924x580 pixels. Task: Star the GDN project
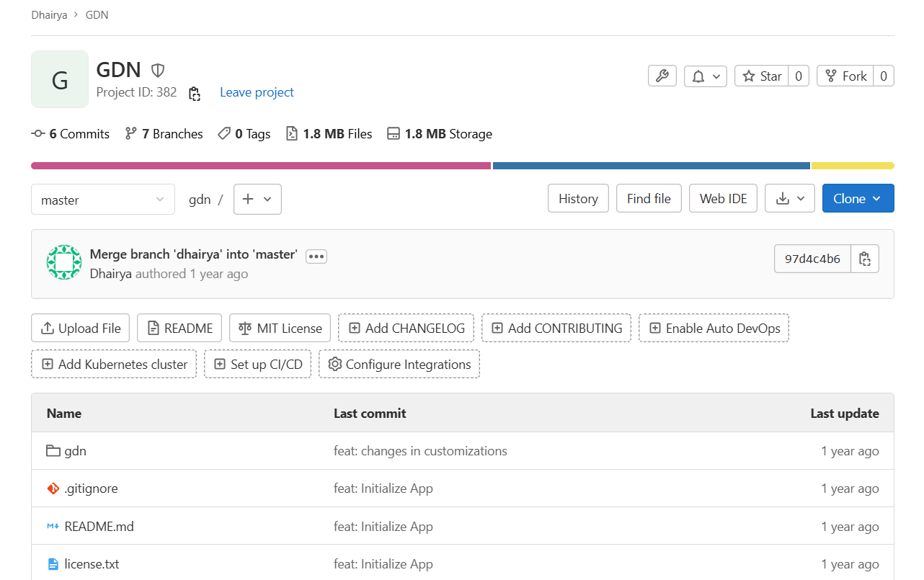point(762,76)
